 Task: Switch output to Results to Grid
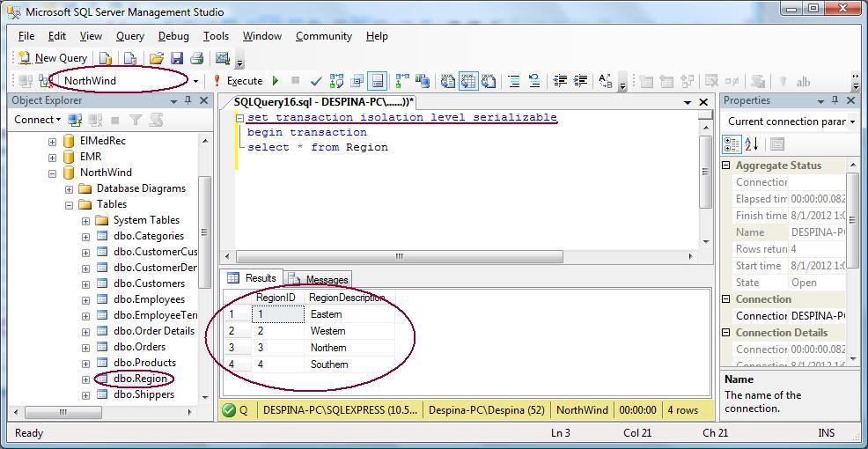468,81
